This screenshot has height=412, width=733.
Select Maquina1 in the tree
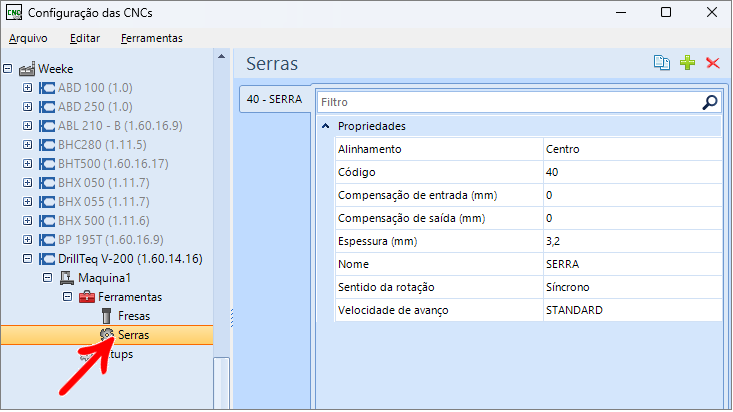point(104,278)
